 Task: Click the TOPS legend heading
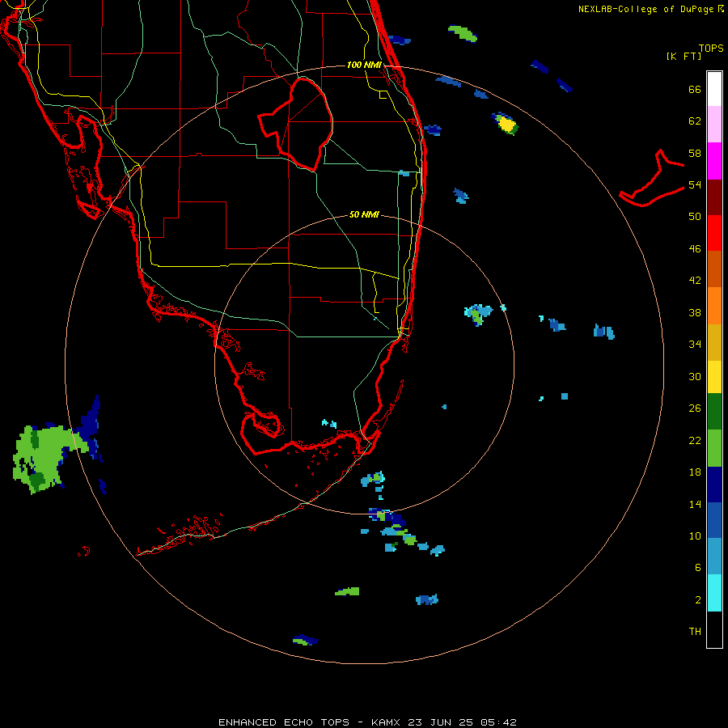711,48
